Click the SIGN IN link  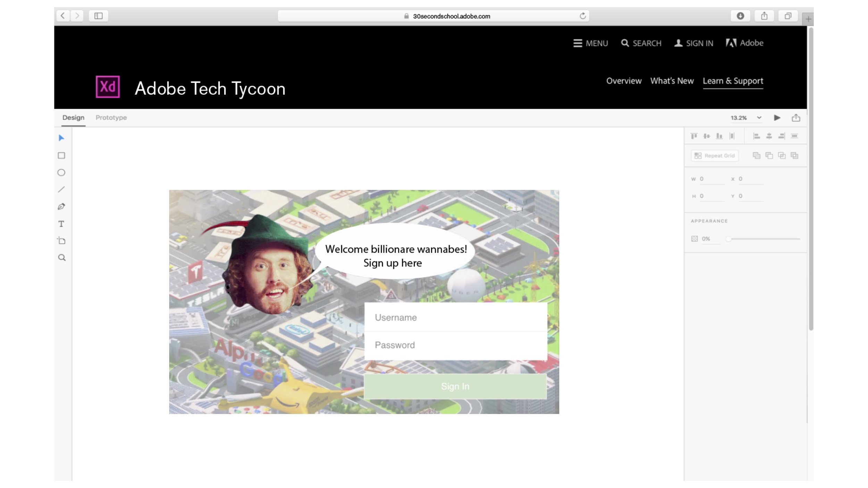pyautogui.click(x=694, y=43)
